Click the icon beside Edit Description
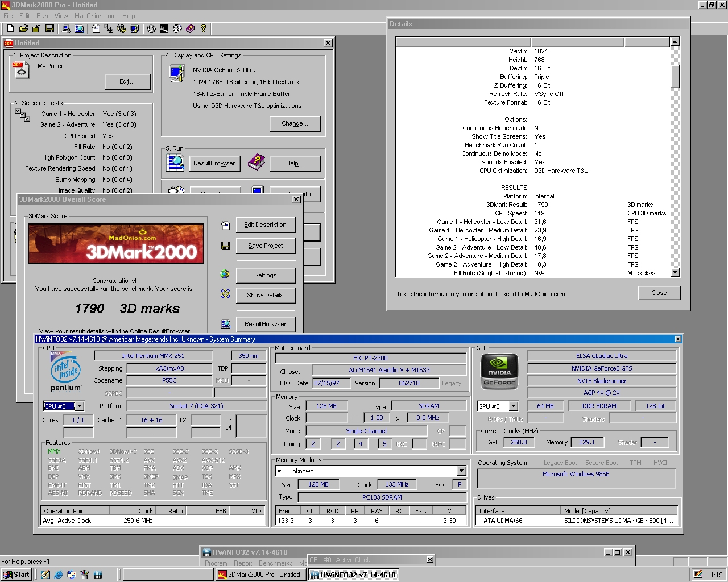Screen dimensions: 728x582 pyautogui.click(x=225, y=225)
